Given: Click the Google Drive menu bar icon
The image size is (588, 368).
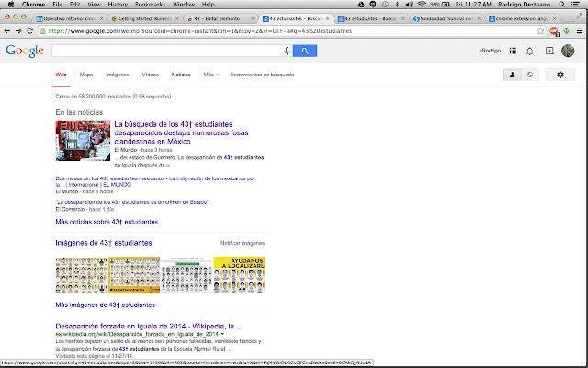Looking at the screenshot, I should click(x=361, y=5).
